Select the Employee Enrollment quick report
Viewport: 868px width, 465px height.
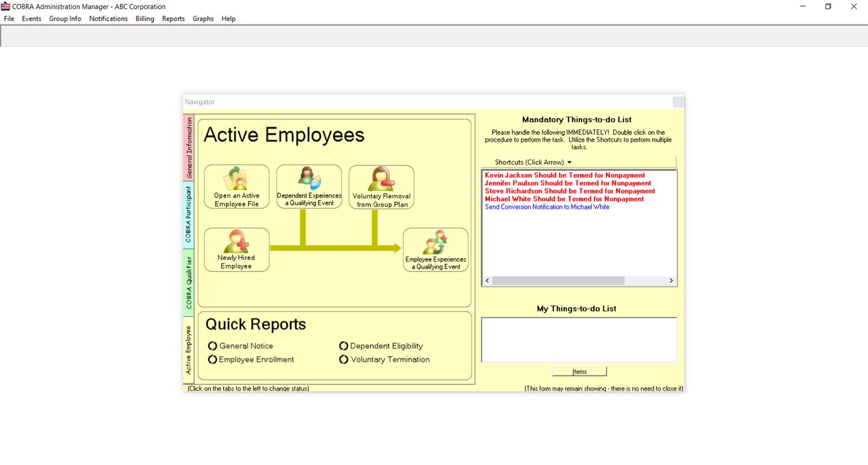tap(213, 359)
